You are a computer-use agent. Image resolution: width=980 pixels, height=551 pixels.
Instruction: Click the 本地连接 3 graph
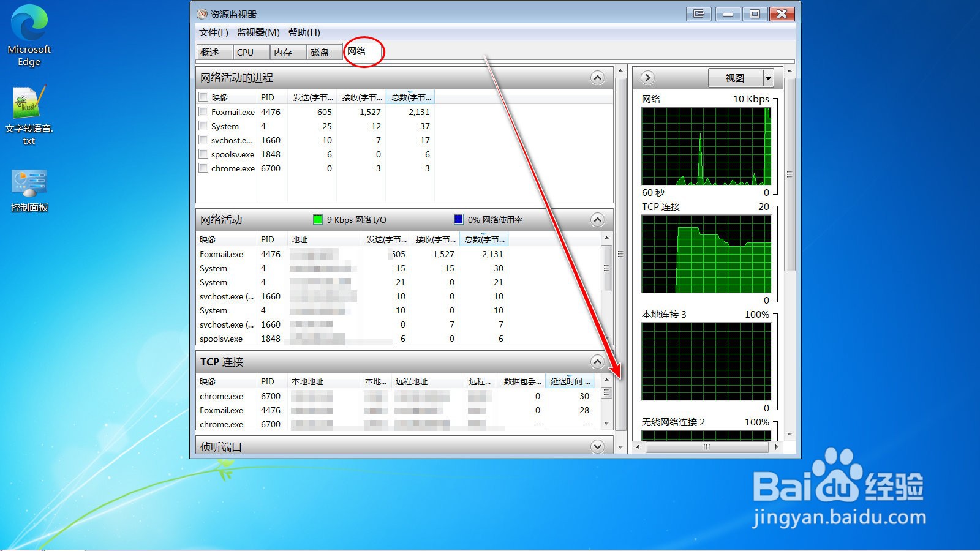point(706,361)
